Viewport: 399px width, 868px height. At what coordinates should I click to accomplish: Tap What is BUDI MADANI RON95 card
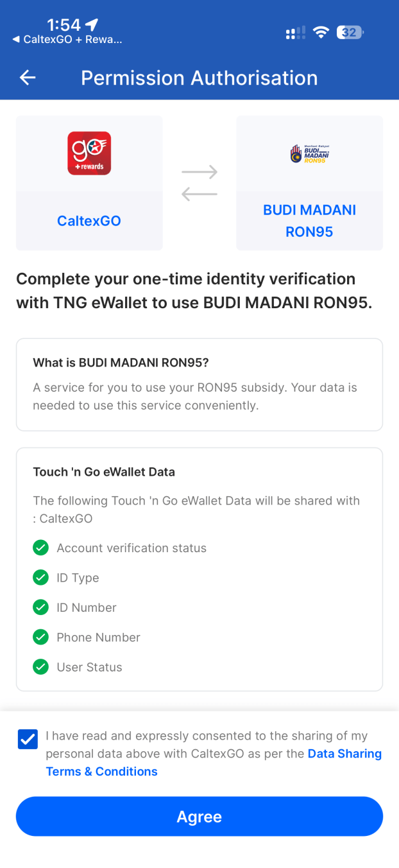click(x=199, y=385)
